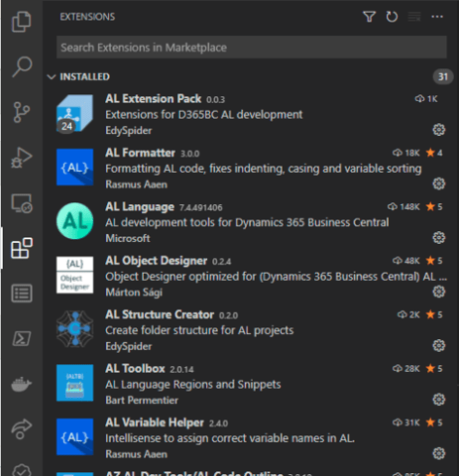The height and width of the screenshot is (476, 459).
Task: Select the Extensions view icon
Action: pyautogui.click(x=22, y=248)
